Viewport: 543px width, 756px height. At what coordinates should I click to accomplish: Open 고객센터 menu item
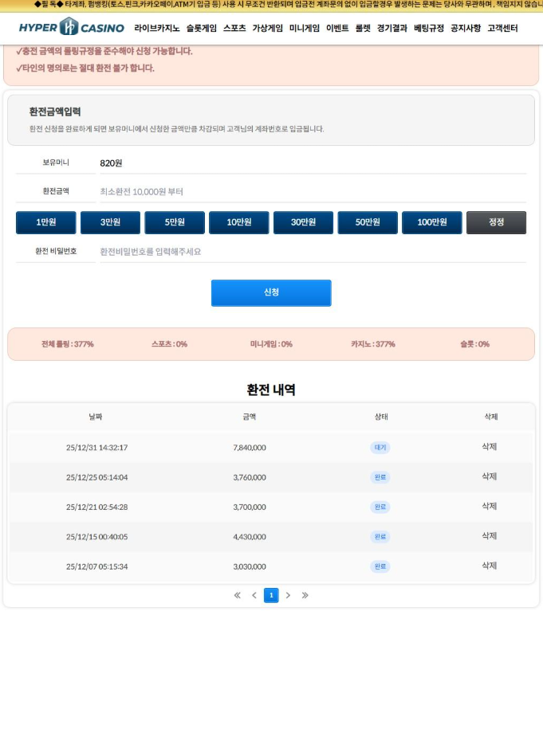[x=502, y=28]
